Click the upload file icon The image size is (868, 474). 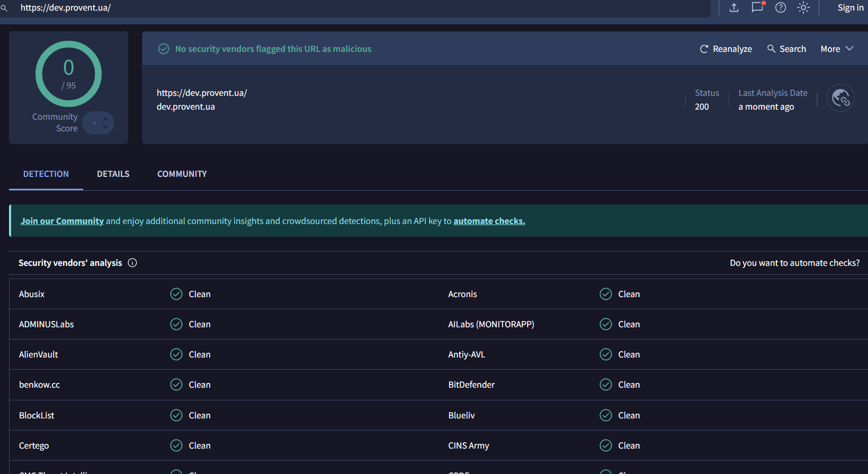tap(734, 7)
